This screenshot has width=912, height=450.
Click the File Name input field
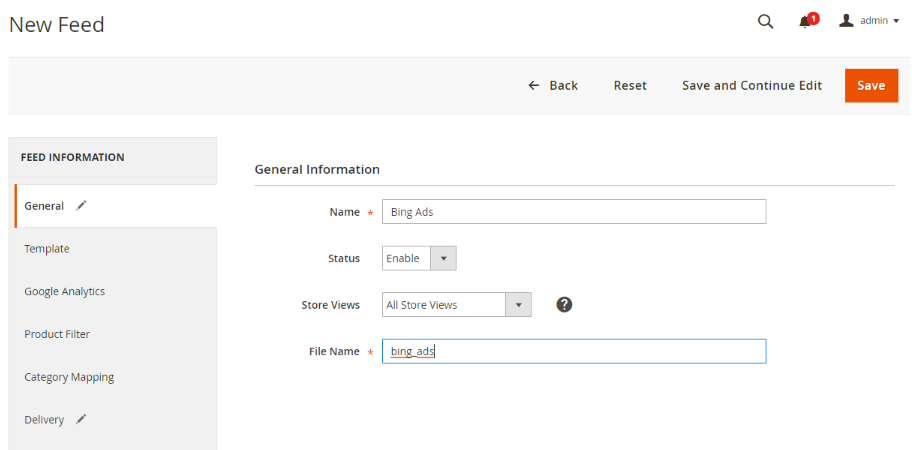point(574,351)
